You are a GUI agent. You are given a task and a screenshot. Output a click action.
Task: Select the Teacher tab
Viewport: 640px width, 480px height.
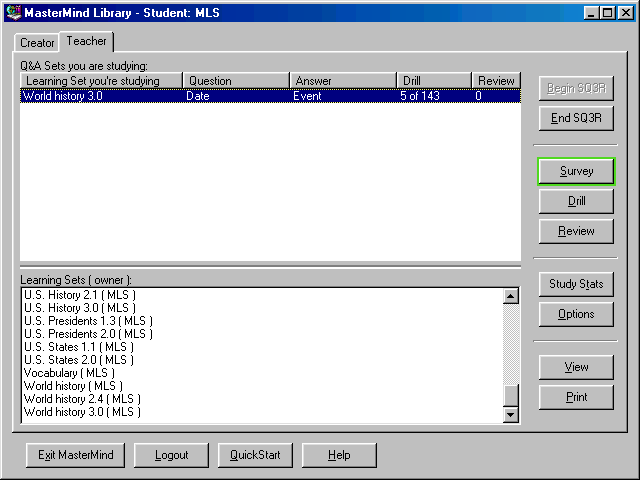pos(86,41)
